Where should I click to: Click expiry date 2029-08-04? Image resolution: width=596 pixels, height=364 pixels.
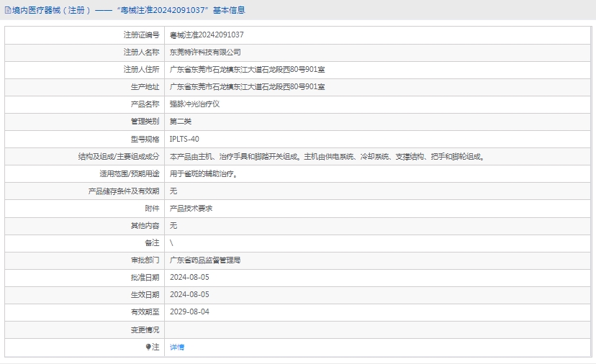click(x=189, y=312)
